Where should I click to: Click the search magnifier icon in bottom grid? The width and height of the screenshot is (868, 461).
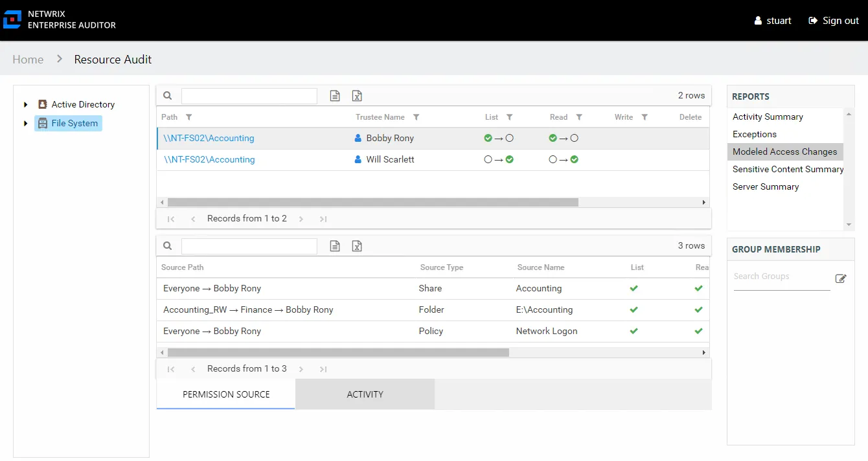pos(168,246)
